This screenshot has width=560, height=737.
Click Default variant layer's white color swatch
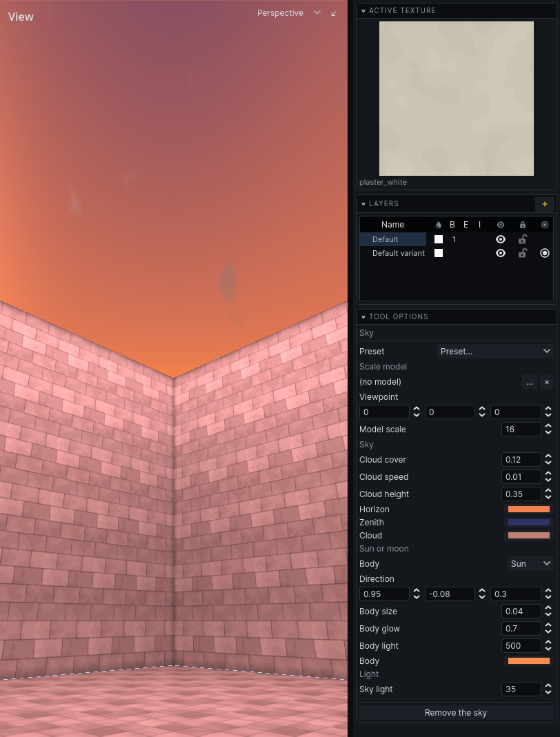(439, 253)
